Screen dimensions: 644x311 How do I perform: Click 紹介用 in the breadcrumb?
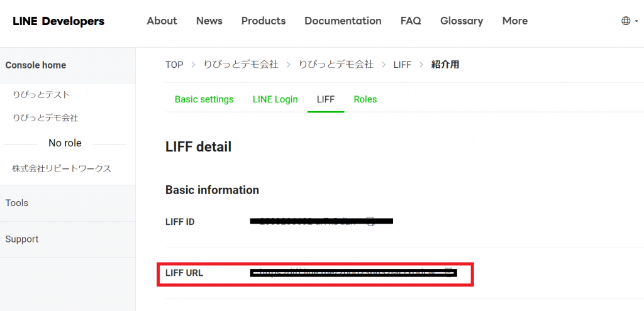[x=445, y=65]
